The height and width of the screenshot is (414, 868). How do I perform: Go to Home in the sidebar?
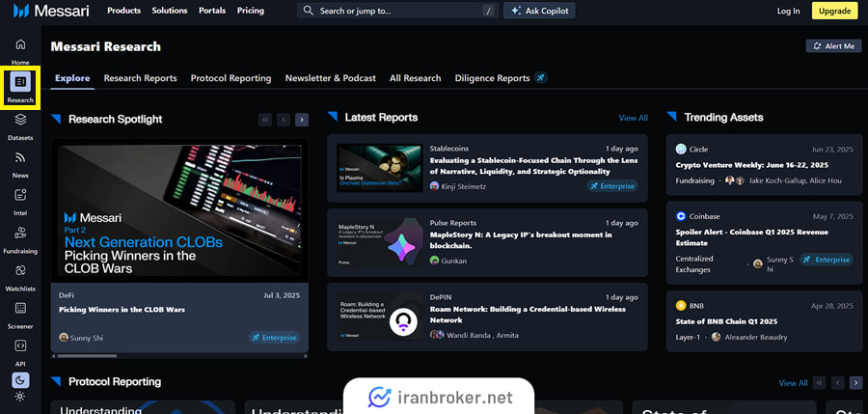click(x=20, y=51)
